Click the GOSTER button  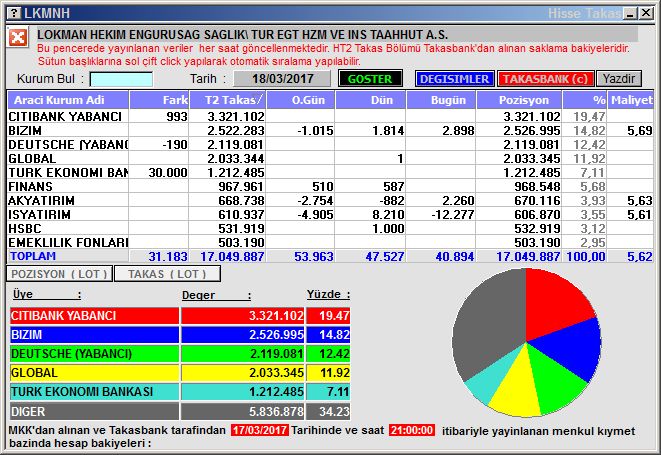pos(370,79)
